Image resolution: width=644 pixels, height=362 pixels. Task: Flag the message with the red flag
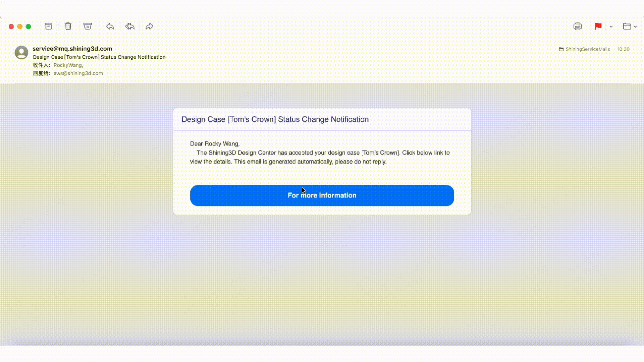tap(598, 26)
